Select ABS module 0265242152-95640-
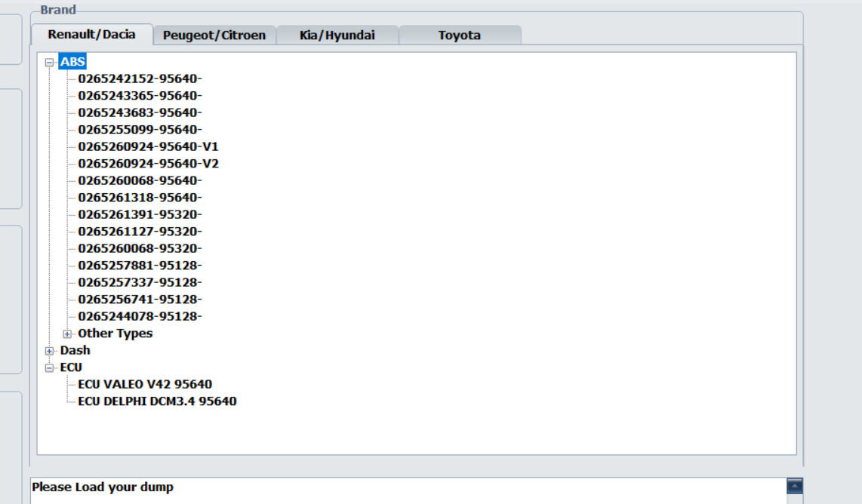The height and width of the screenshot is (504, 862). (140, 78)
